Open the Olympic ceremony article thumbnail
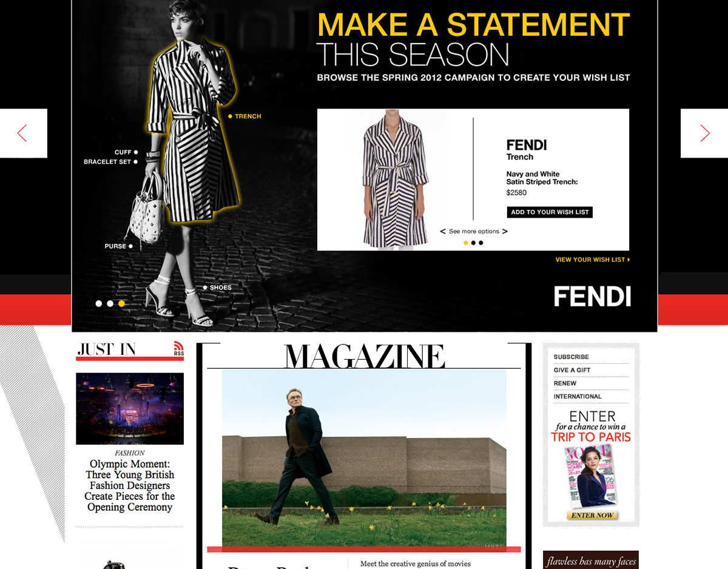Image resolution: width=728 pixels, height=569 pixels. coord(130,409)
